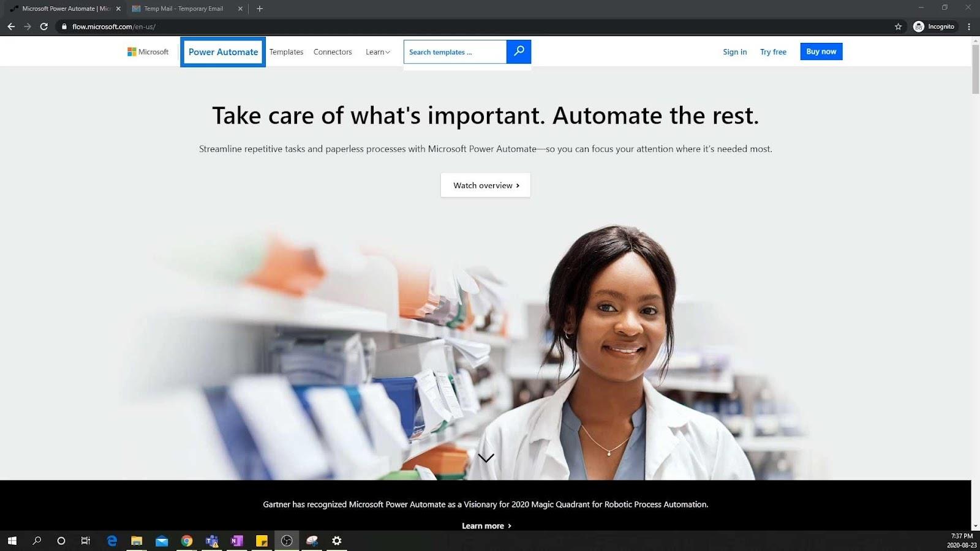
Task: Switch to Chrome on the taskbar
Action: 187,541
